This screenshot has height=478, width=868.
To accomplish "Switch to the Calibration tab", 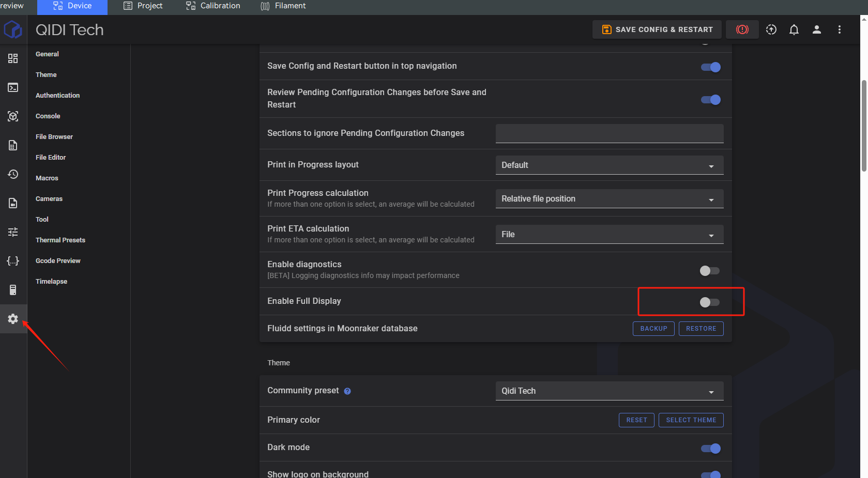I will (x=213, y=6).
